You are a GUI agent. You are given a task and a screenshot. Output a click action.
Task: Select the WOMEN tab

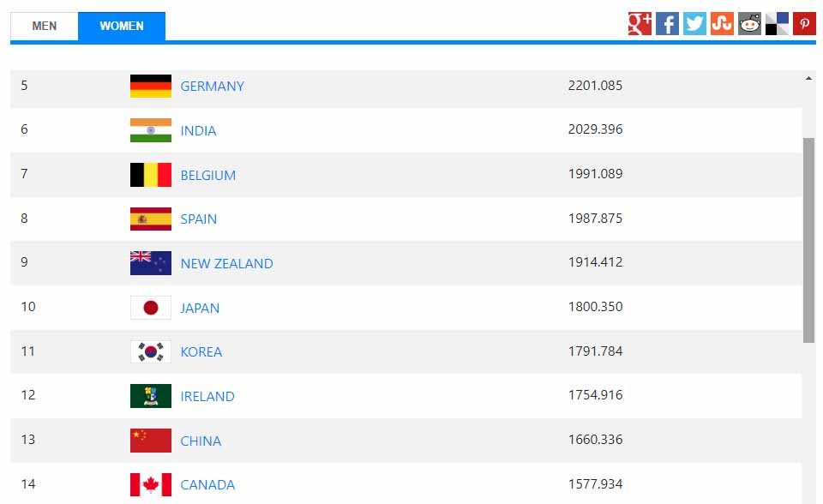click(x=122, y=26)
